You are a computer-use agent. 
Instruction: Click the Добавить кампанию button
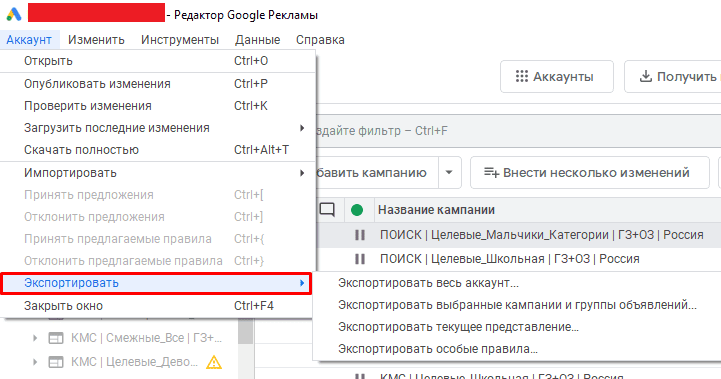(376, 172)
